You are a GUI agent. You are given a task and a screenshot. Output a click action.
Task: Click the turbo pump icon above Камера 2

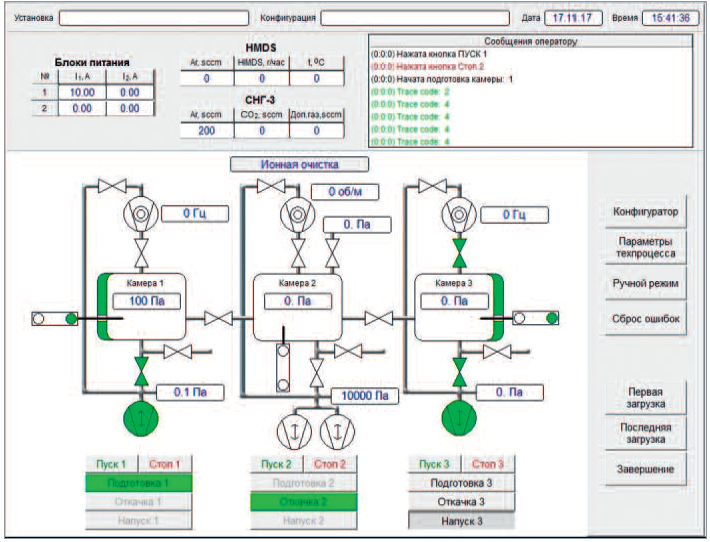click(x=297, y=215)
